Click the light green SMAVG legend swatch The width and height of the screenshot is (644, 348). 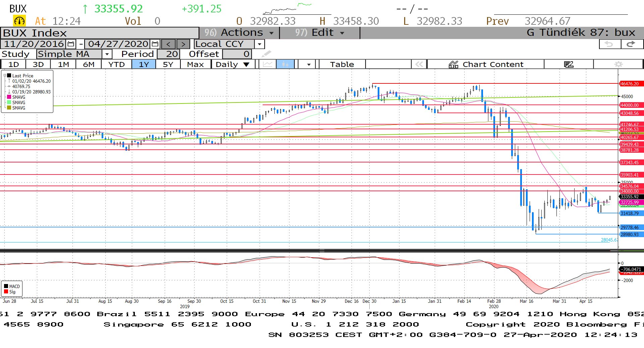[9, 102]
